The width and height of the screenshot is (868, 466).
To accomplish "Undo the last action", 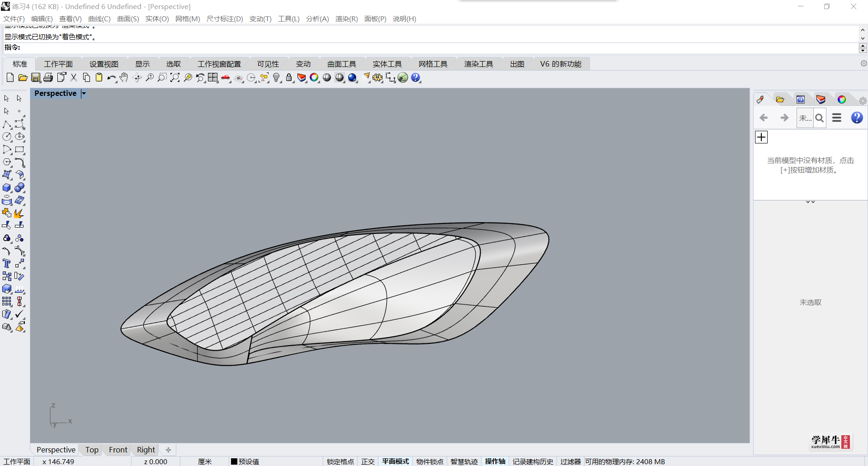I will click(x=111, y=78).
